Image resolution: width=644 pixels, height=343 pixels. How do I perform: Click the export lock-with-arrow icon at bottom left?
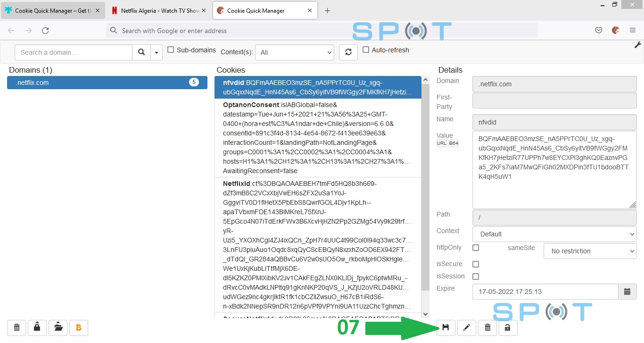coord(37,327)
